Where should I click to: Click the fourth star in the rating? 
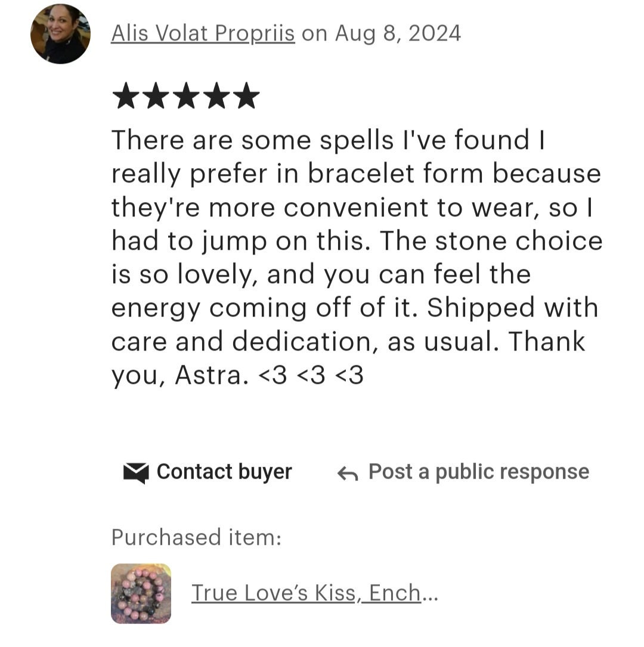pyautogui.click(x=216, y=95)
